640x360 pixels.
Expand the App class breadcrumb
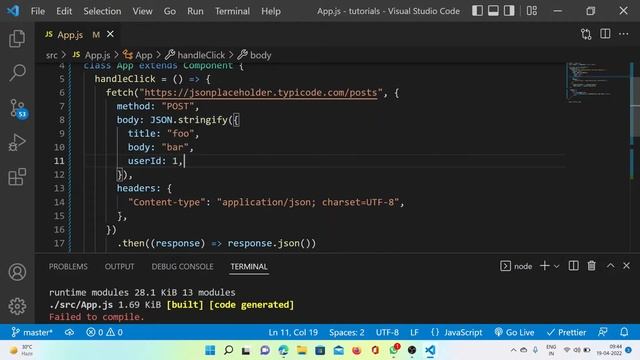(138, 55)
